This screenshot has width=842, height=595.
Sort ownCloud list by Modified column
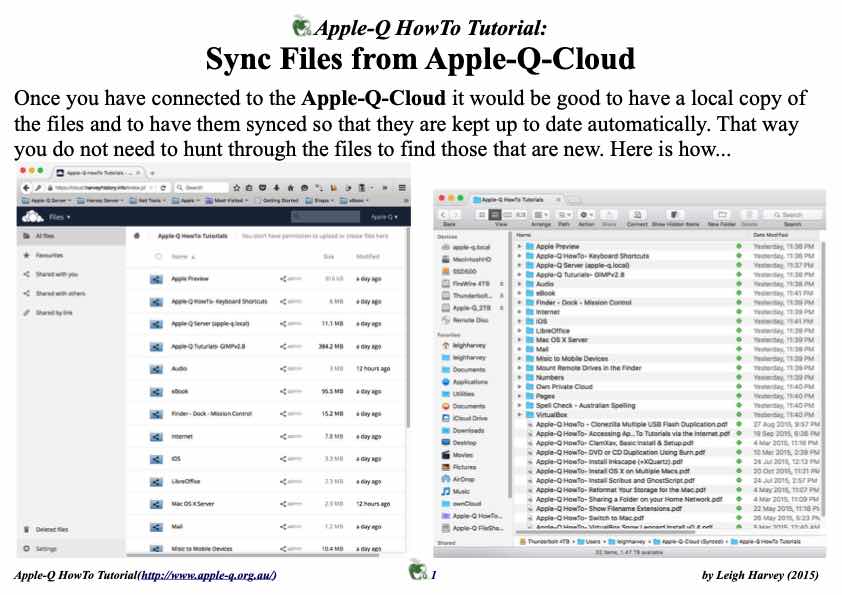[x=368, y=257]
